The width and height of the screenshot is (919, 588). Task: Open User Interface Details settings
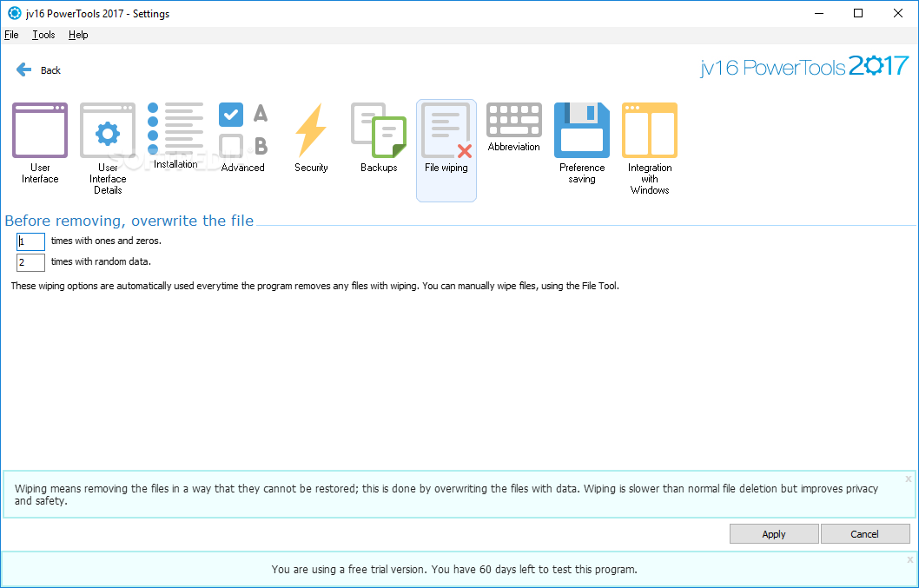pyautogui.click(x=108, y=149)
